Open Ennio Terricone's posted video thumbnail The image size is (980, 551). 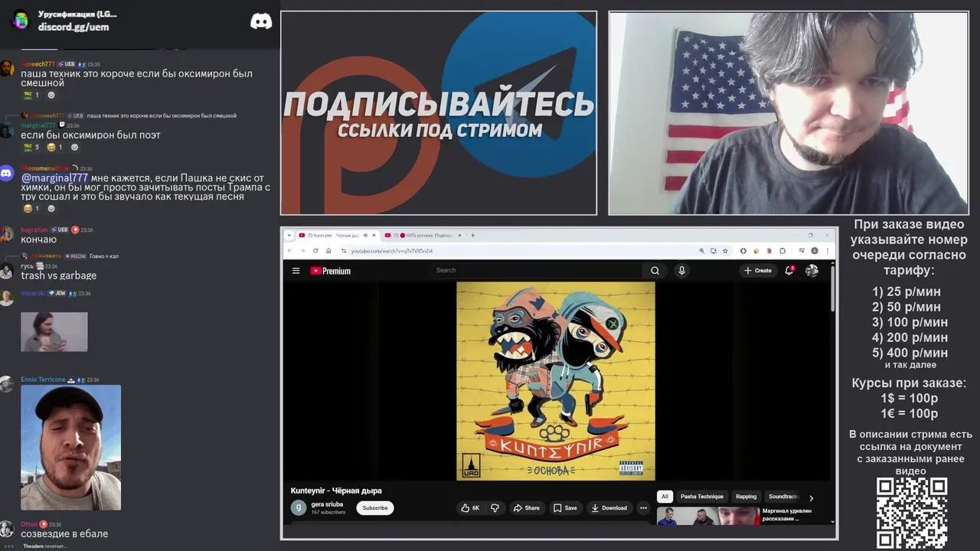[x=70, y=447]
